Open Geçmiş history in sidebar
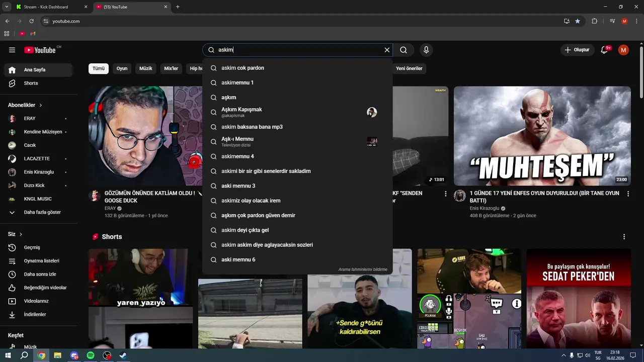Viewport: 644px width, 362px height. click(39, 247)
